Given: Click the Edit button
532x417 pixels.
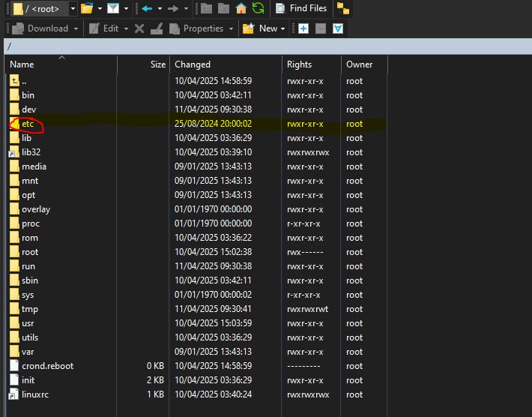Looking at the screenshot, I should [104, 28].
